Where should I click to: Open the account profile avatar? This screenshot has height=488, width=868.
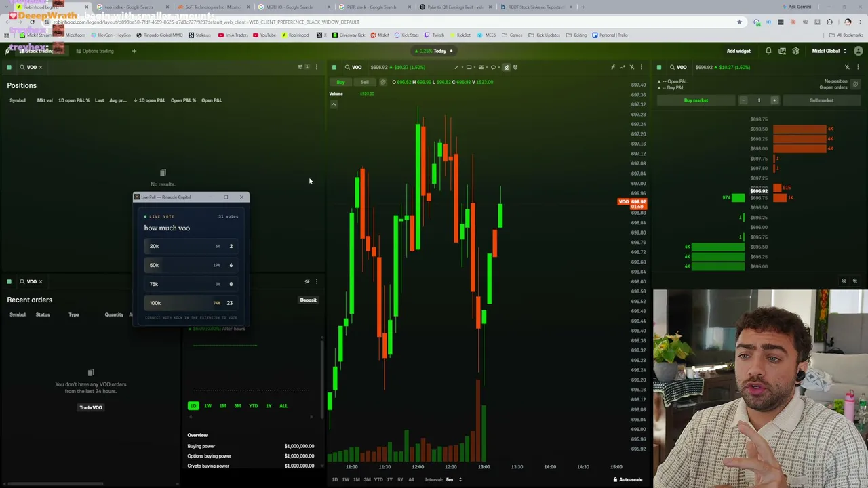pos(859,51)
